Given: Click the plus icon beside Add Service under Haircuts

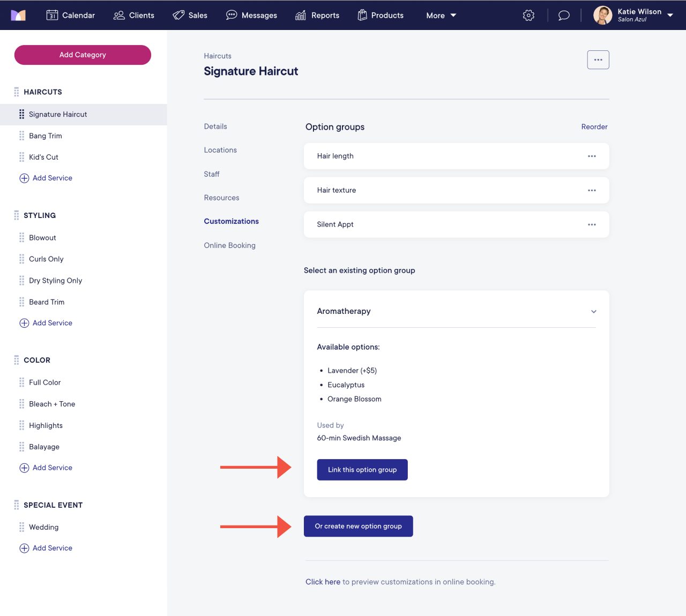Looking at the screenshot, I should click(x=24, y=178).
